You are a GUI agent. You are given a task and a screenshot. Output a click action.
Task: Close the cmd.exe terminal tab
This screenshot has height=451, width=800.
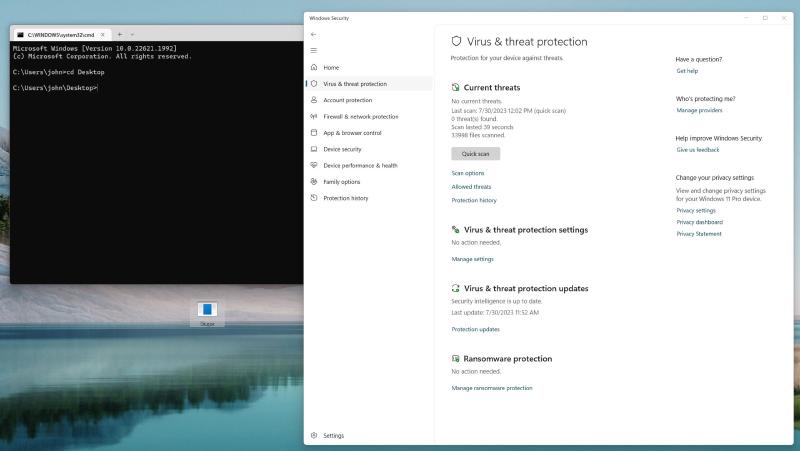click(103, 35)
